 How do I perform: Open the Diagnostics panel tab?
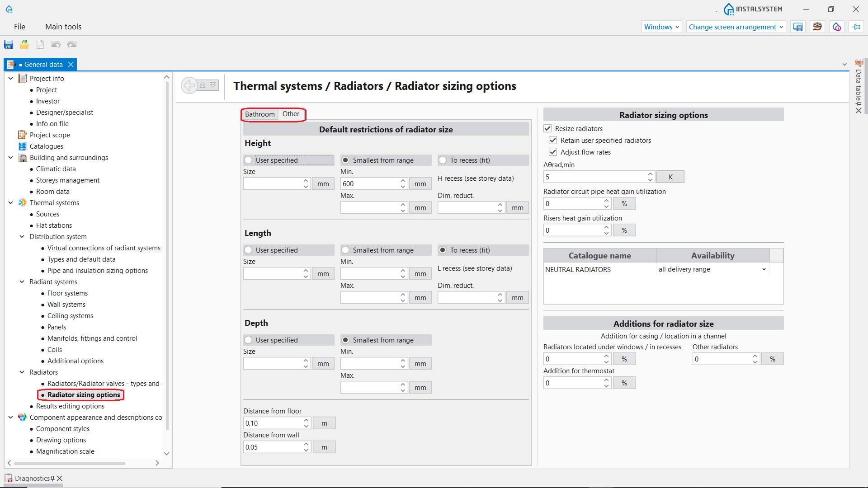32,478
